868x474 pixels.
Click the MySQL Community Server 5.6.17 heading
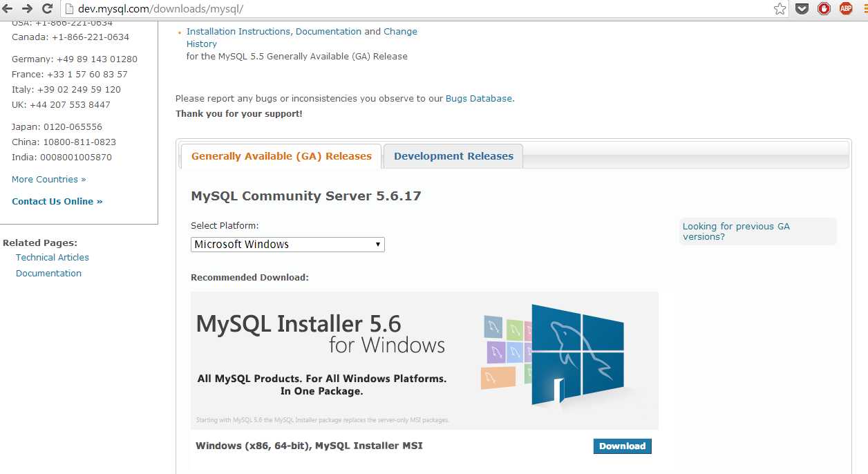click(x=306, y=196)
